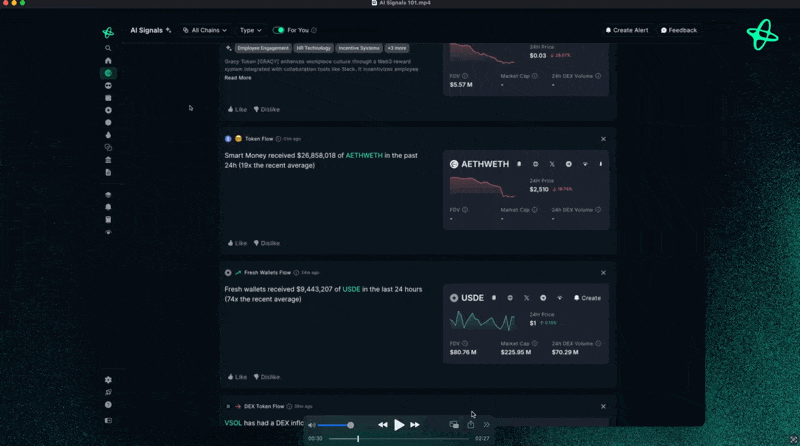Open the All Chains dropdown
800x446 pixels.
click(x=205, y=31)
